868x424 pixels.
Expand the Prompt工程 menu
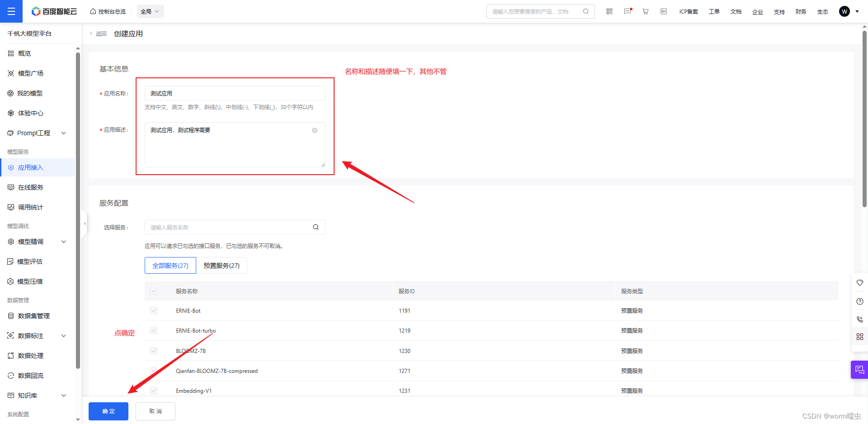point(64,133)
